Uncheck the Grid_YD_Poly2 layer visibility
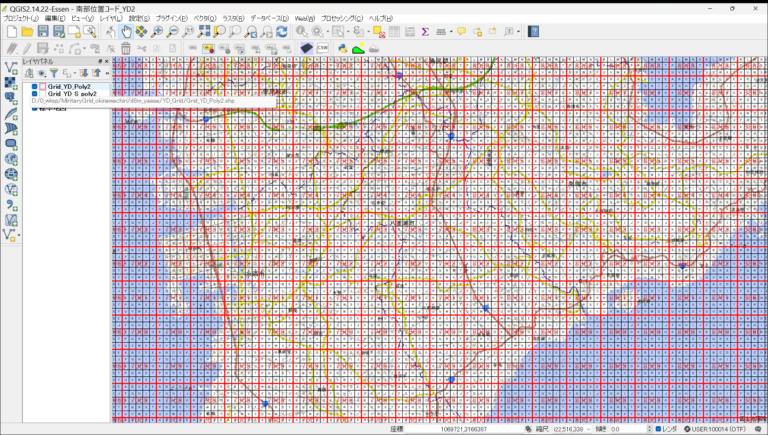This screenshot has width=768, height=435. 34,87
